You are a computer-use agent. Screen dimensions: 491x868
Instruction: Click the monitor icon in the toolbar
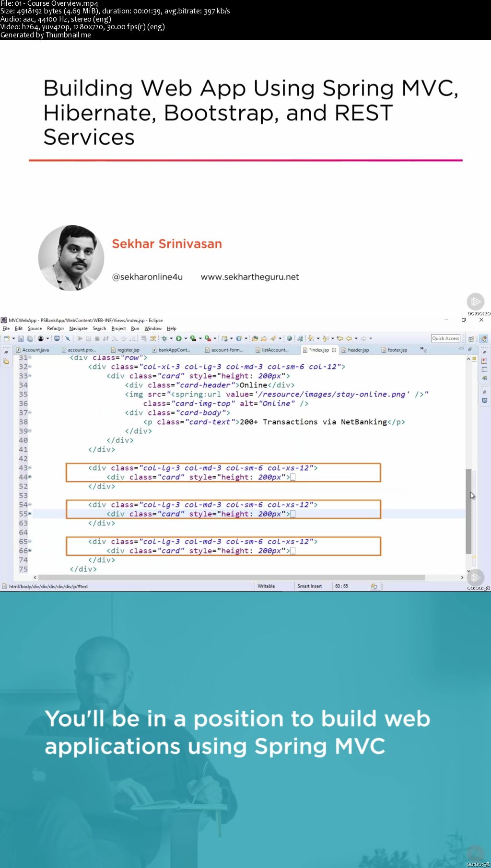point(57,338)
